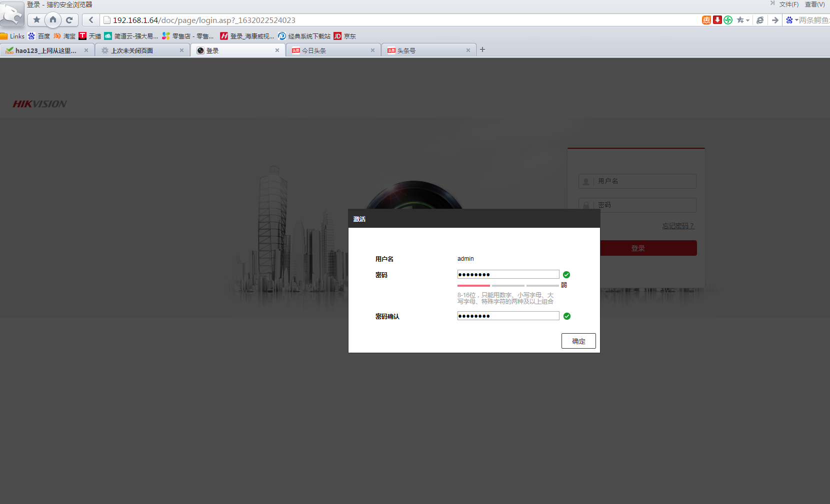830x504 pixels.
Task: Click the favorites star button
Action: [x=36, y=20]
